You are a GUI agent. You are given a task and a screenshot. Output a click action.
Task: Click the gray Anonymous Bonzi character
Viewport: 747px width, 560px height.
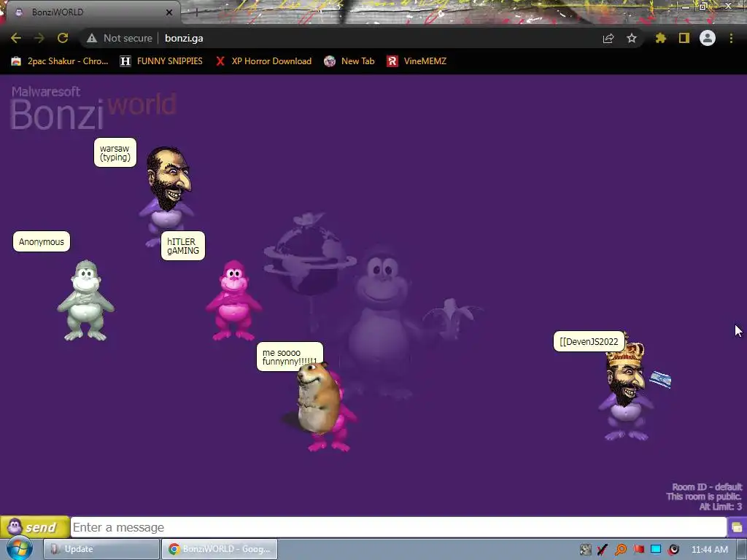click(86, 300)
